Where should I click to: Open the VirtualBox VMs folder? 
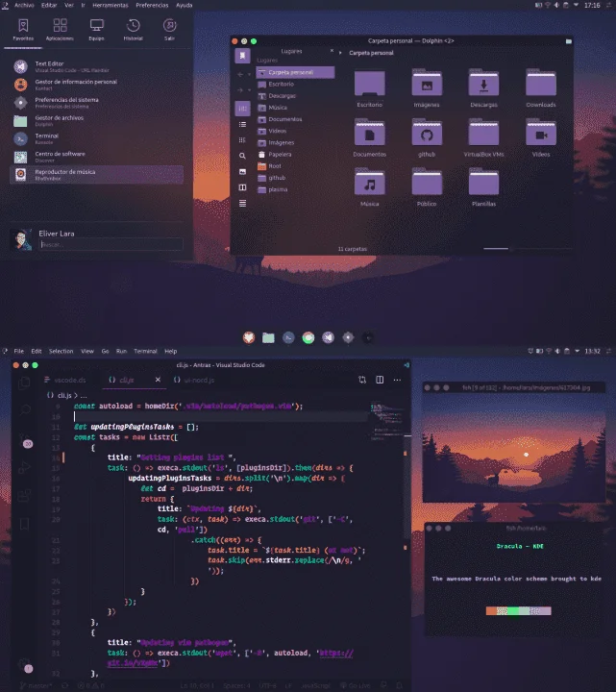[483, 137]
